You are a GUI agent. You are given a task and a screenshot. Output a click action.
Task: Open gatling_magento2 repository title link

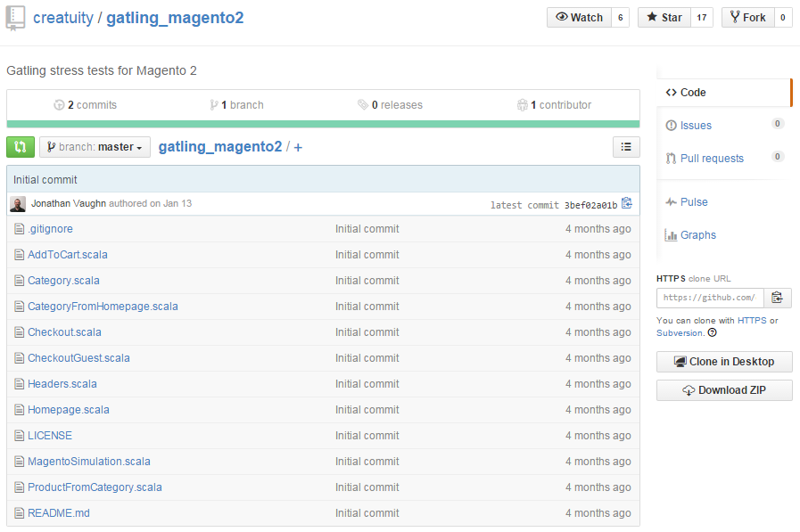coord(175,18)
